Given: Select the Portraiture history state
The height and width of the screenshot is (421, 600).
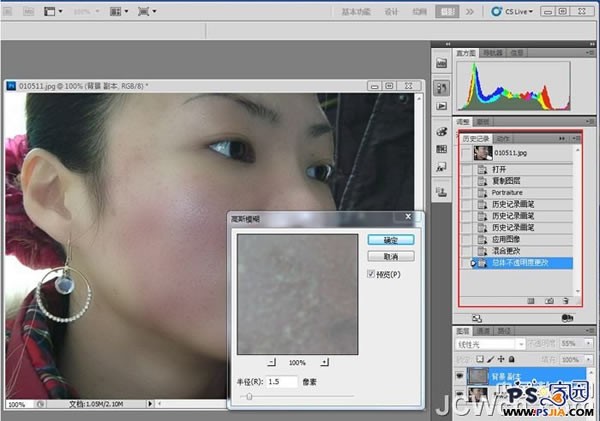Looking at the screenshot, I should [506, 192].
